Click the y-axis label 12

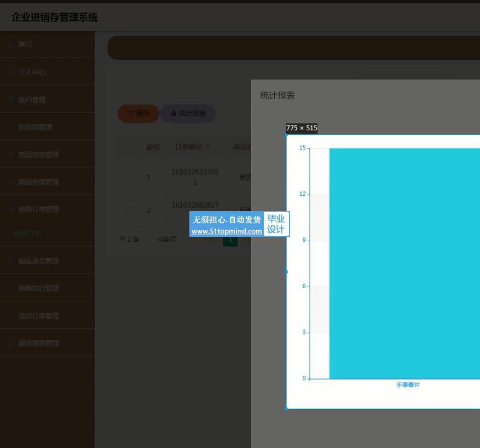pos(303,194)
